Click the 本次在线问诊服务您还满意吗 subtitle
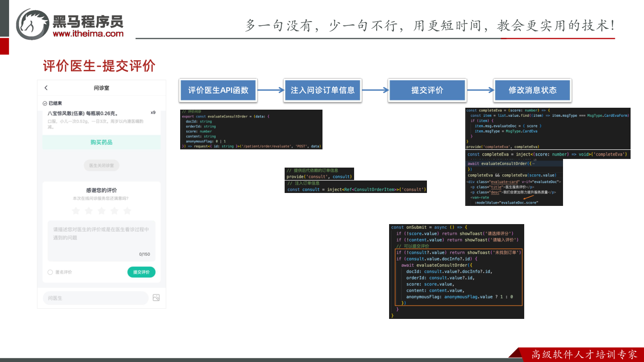This screenshot has height=362, width=644. click(101, 198)
